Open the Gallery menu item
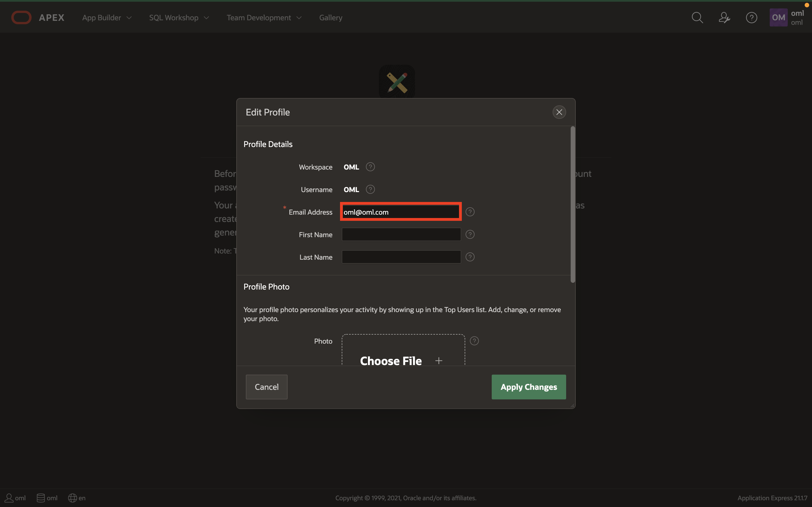Image resolution: width=812 pixels, height=507 pixels. click(330, 17)
